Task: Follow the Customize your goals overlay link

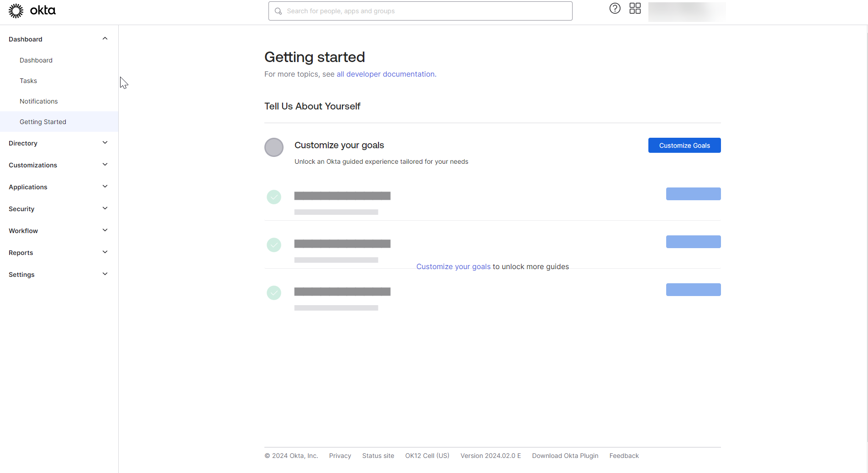Action: (453, 266)
